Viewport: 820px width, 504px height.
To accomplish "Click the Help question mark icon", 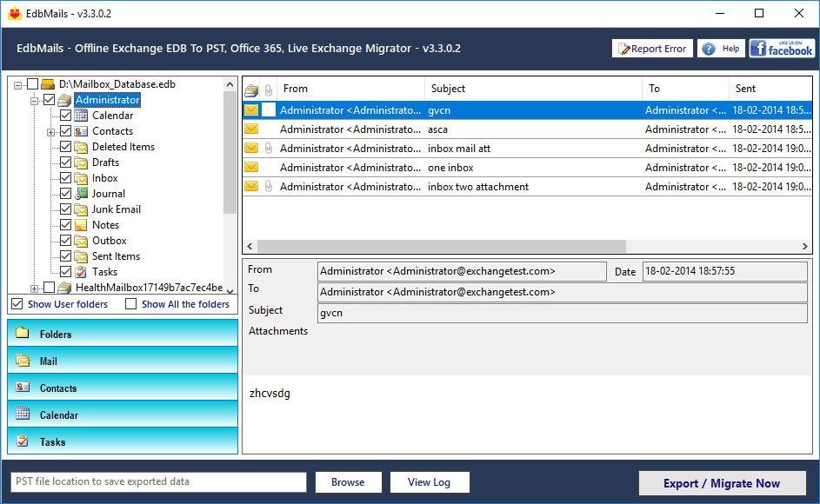I will (708, 49).
